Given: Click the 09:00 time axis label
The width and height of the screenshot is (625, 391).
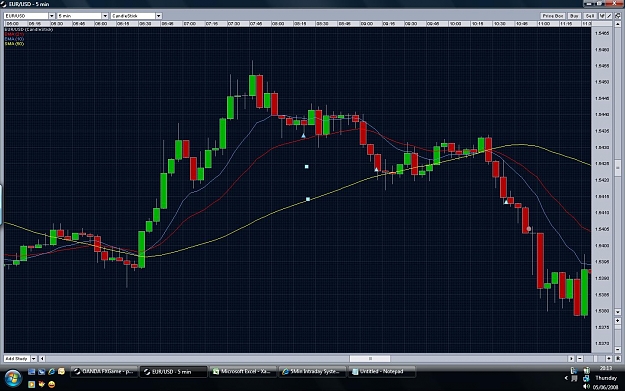Looking at the screenshot, I should click(367, 24).
